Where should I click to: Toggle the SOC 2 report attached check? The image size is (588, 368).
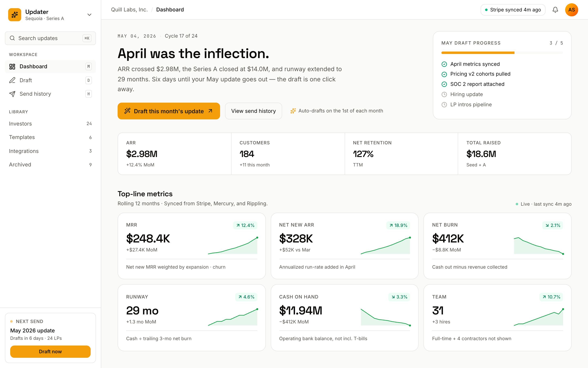tap(444, 84)
